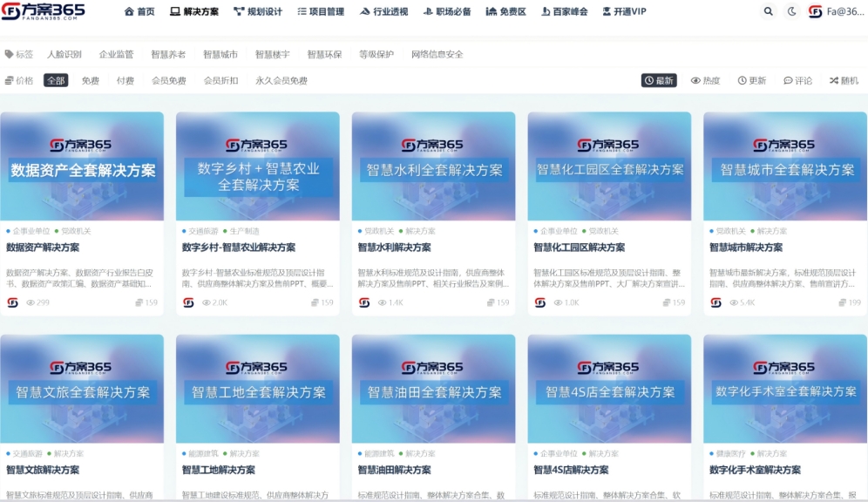Open the search magnifier icon
Viewport: 868px width, 502px height.
tap(769, 11)
